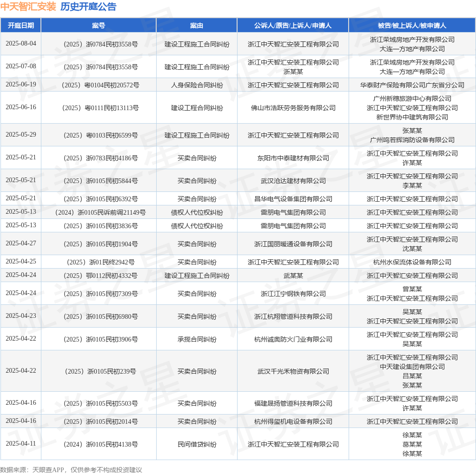The height and width of the screenshot is (474, 476).
Task: Select date cell 2025-05-29
Action: pyautogui.click(x=20, y=134)
